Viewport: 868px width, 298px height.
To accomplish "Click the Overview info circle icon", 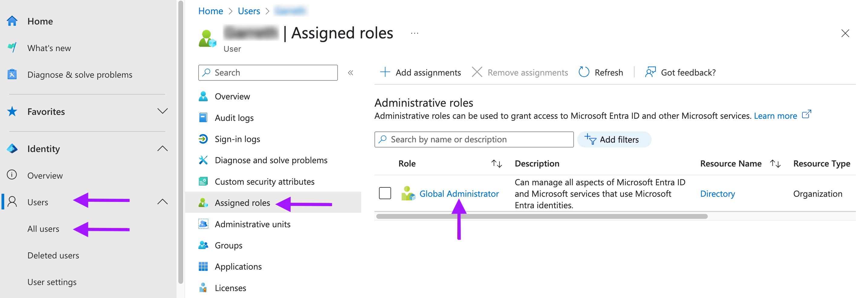I will click(x=12, y=175).
